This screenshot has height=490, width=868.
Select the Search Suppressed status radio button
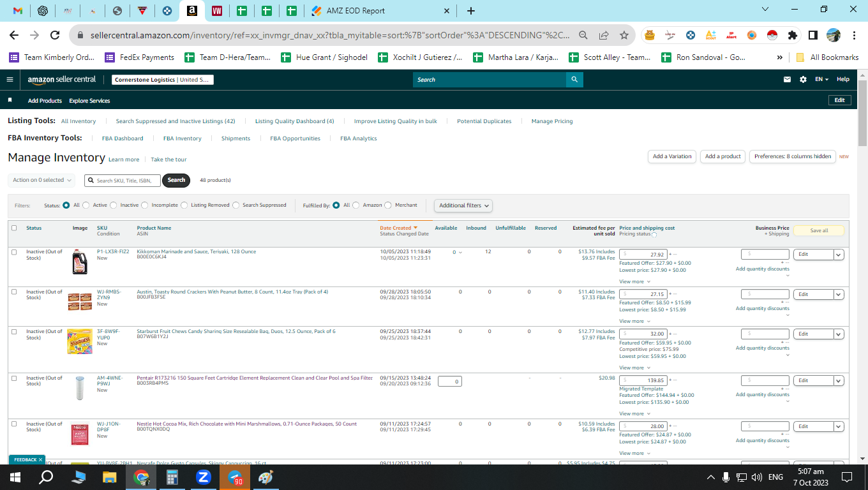236,205
